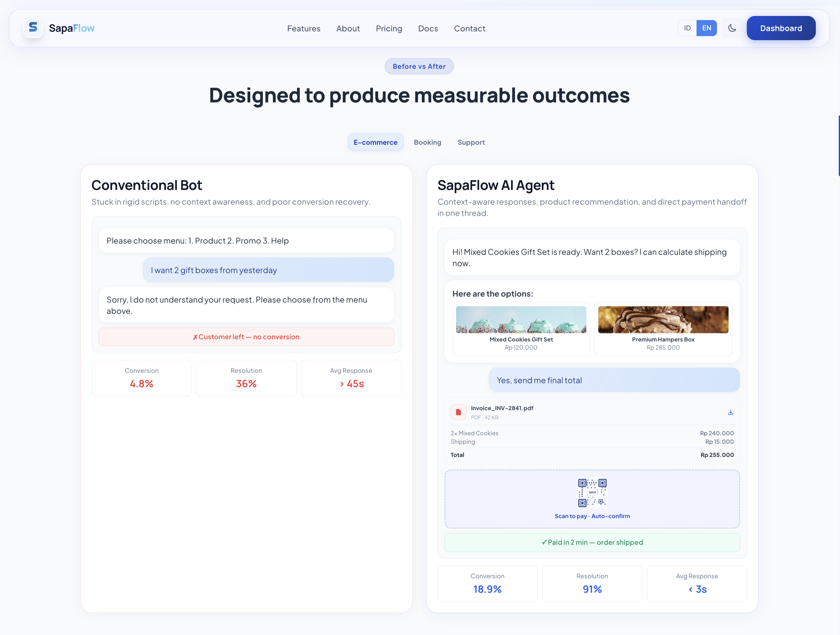Click the red PDF file icon
This screenshot has width=840, height=635.
(458, 412)
